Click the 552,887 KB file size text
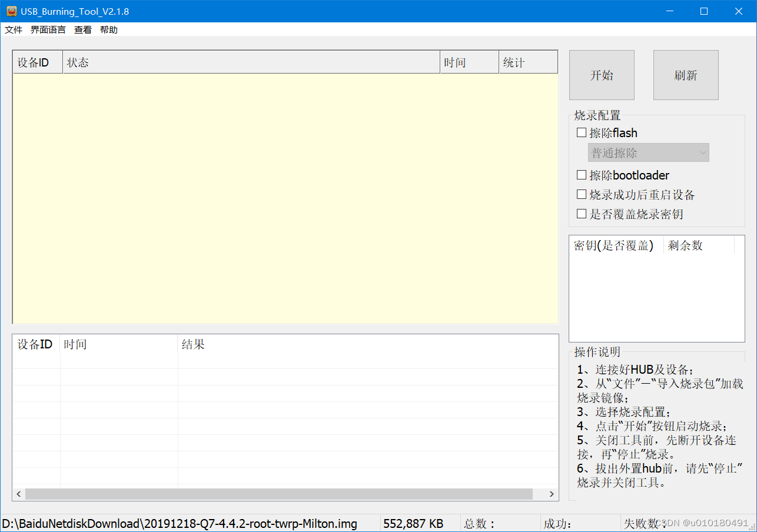 click(x=413, y=523)
